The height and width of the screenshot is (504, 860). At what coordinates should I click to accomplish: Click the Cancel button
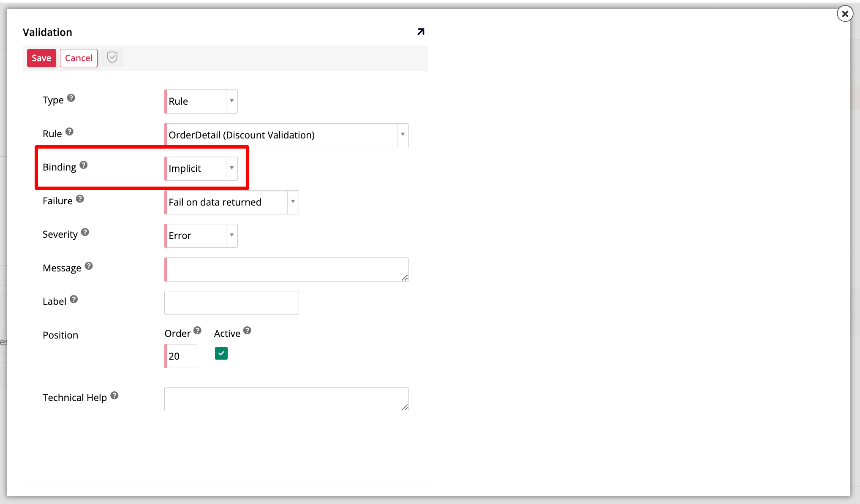[79, 58]
